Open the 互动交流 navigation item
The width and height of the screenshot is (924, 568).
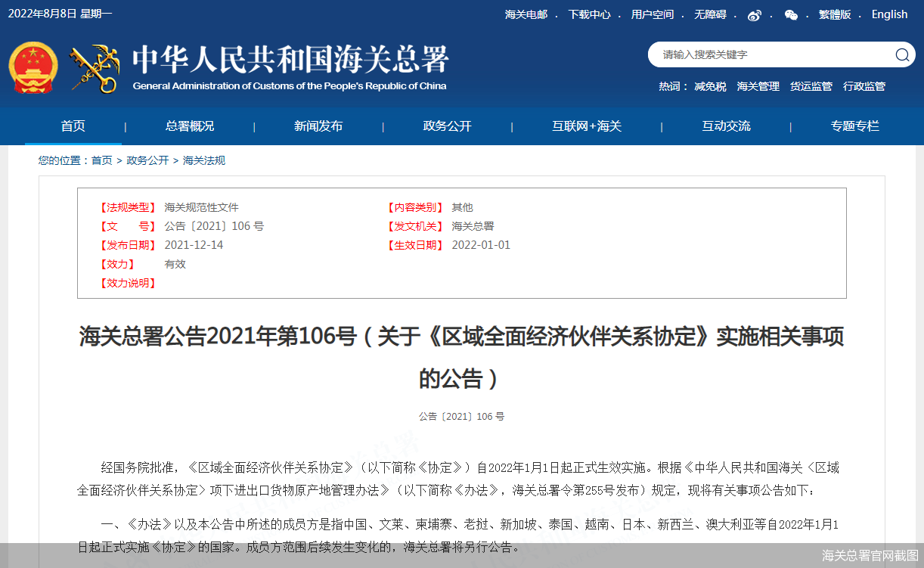726,126
